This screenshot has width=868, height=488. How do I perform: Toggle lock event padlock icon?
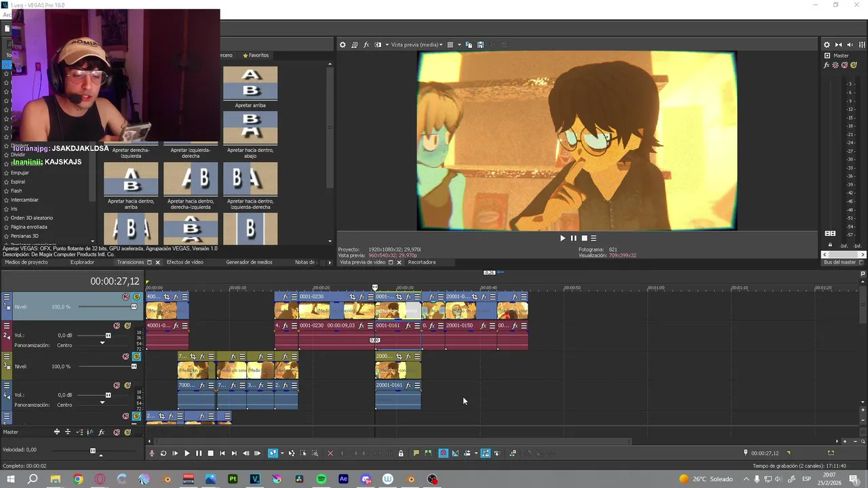click(x=401, y=453)
